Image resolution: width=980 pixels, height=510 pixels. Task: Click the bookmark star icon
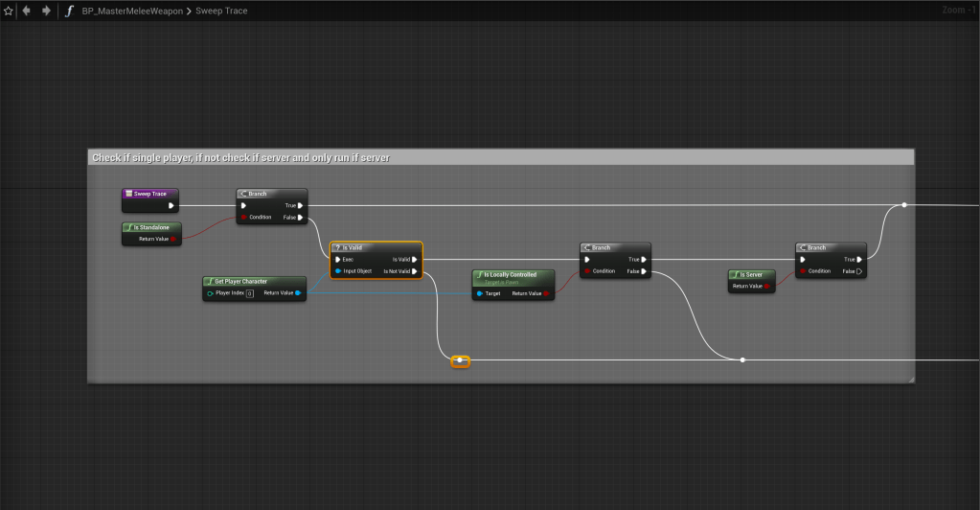tap(9, 11)
